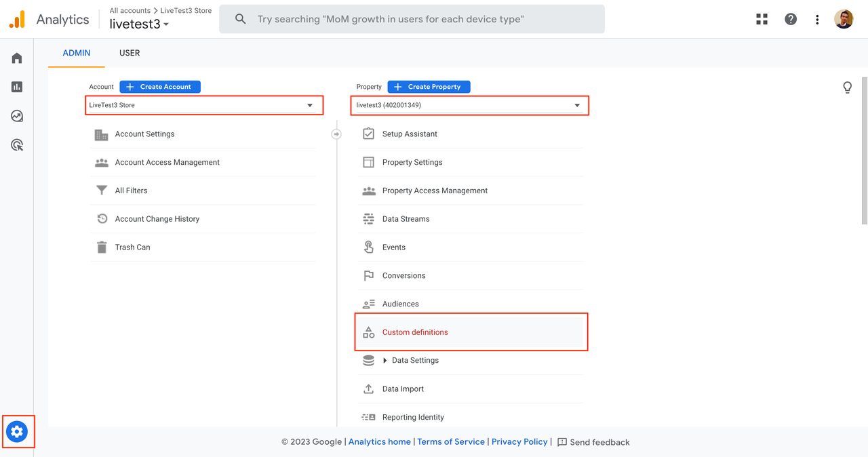Viewport: 868px width, 457px height.
Task: Expand the Data Settings submenu triangle
Action: 385,361
